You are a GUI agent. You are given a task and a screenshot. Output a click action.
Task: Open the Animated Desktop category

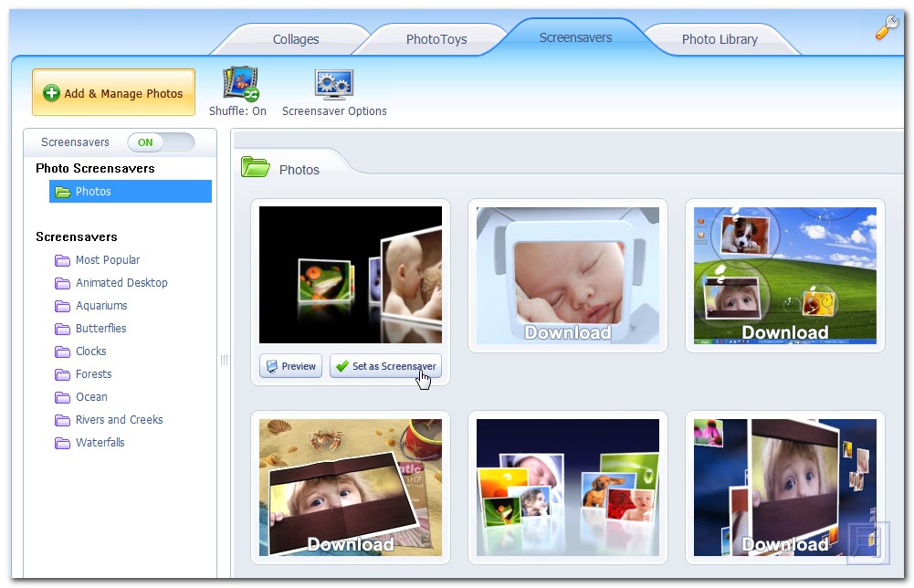click(121, 283)
